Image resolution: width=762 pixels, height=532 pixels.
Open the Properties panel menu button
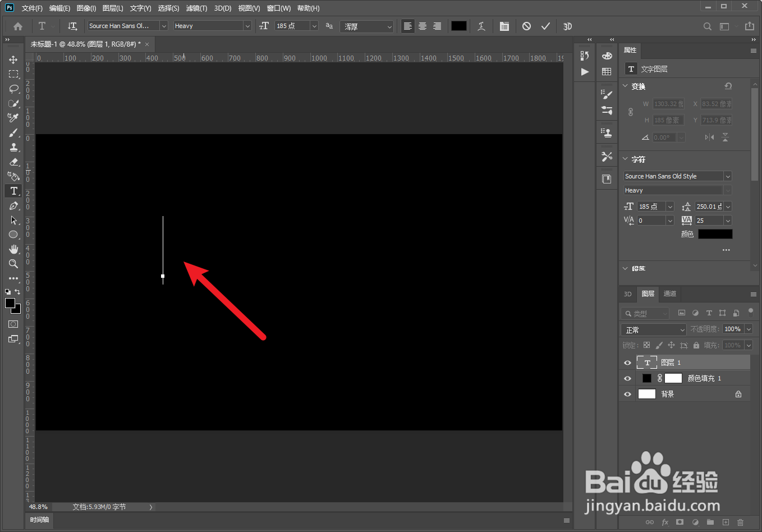coord(754,51)
